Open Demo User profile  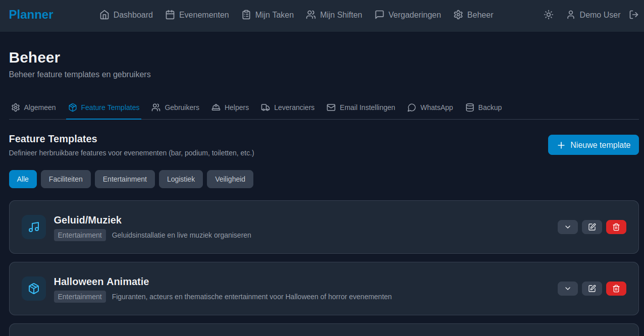coord(594,15)
